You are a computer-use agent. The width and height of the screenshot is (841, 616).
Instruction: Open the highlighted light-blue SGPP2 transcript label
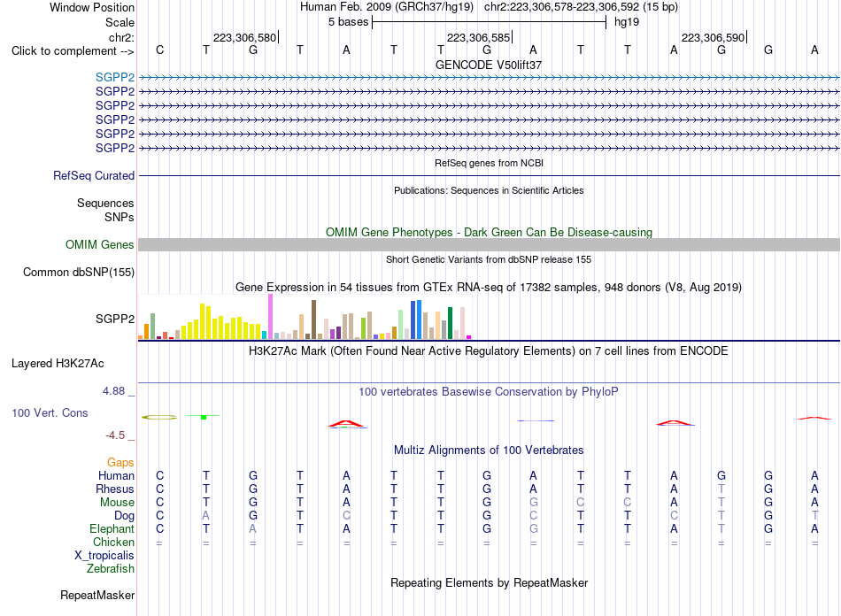115,77
